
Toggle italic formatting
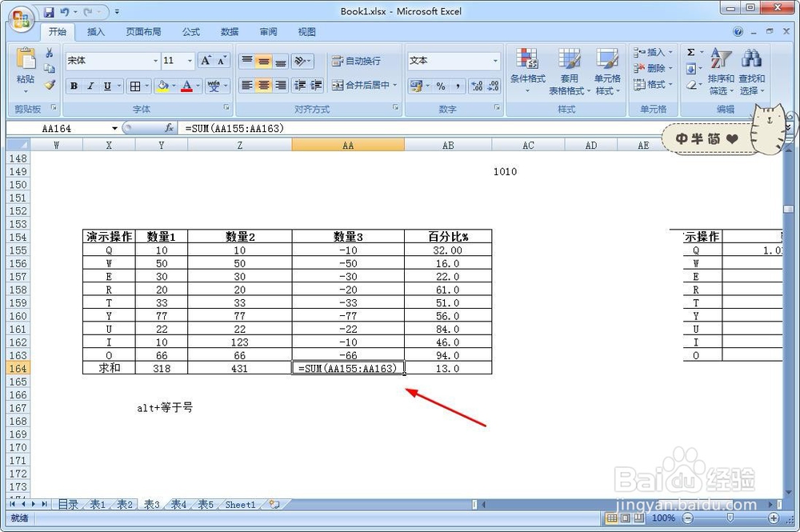pyautogui.click(x=90, y=84)
